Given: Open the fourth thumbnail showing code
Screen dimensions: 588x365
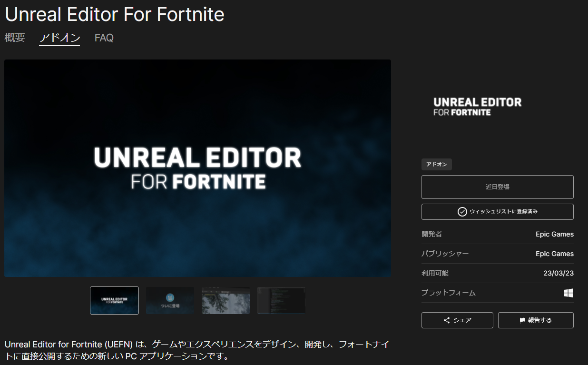Looking at the screenshot, I should click(x=281, y=300).
